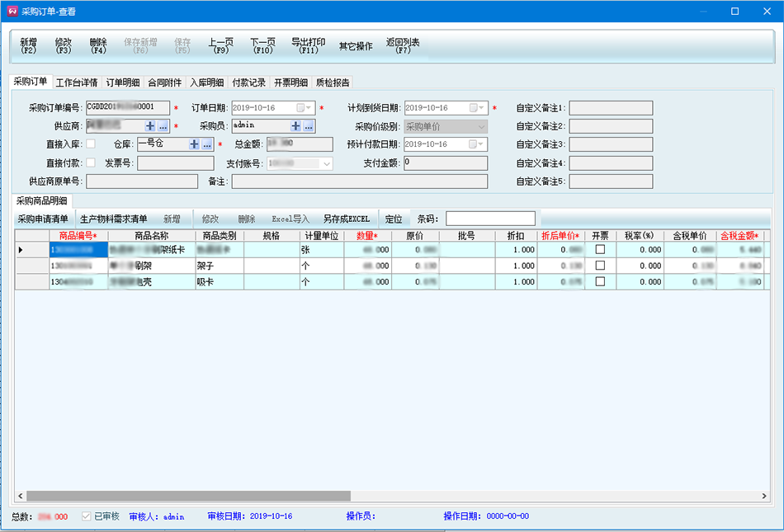Toggle the 直接入库 checkbox
The image size is (784, 532).
point(91,144)
